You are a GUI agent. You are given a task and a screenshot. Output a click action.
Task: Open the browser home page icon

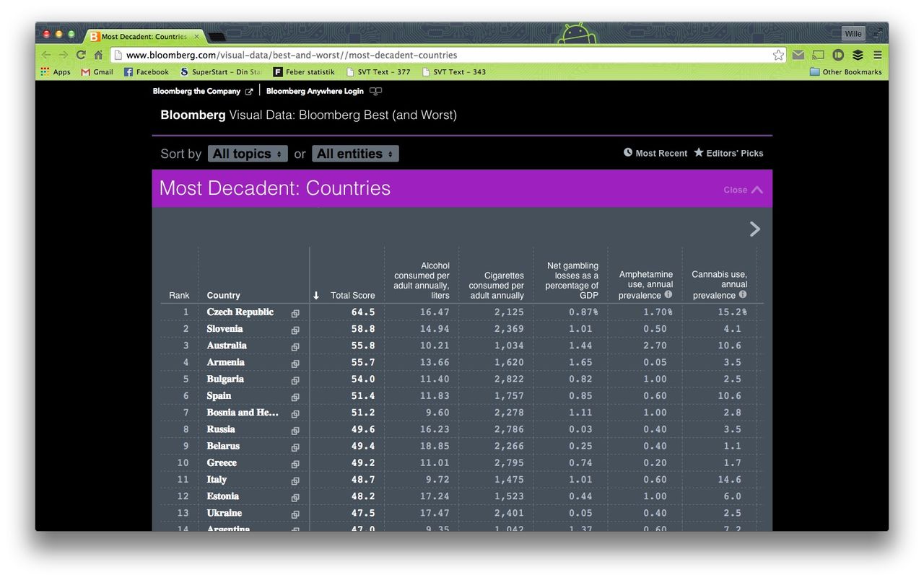tap(98, 55)
